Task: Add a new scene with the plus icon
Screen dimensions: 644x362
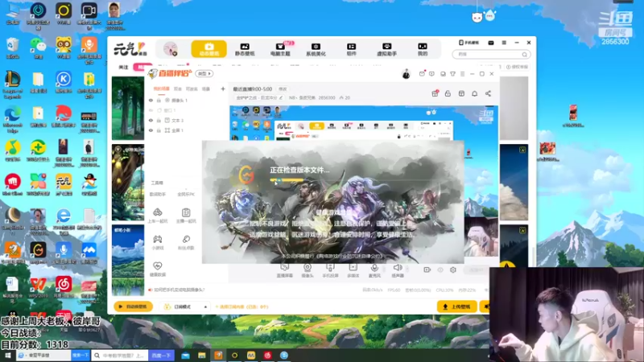Action: (x=223, y=88)
